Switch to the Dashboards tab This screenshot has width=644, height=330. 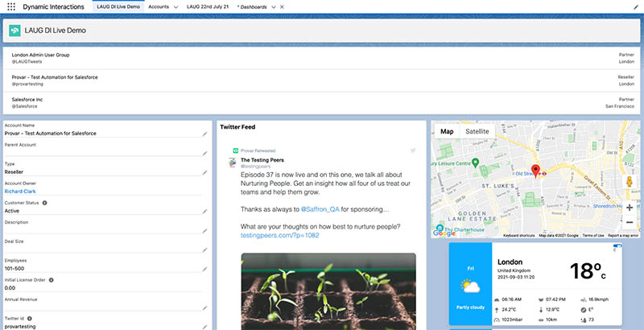pyautogui.click(x=254, y=7)
